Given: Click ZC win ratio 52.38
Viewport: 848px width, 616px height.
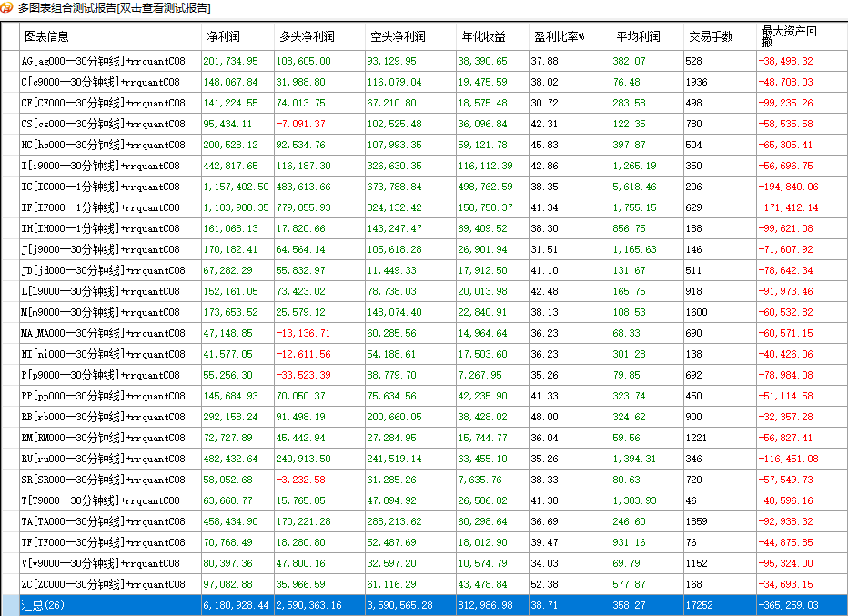Looking at the screenshot, I should [543, 584].
